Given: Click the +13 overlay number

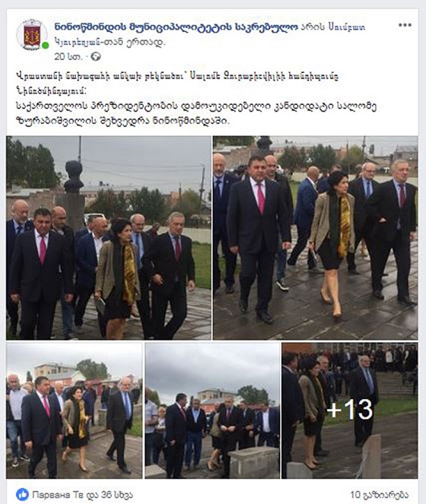Looking at the screenshot, I should point(350,410).
